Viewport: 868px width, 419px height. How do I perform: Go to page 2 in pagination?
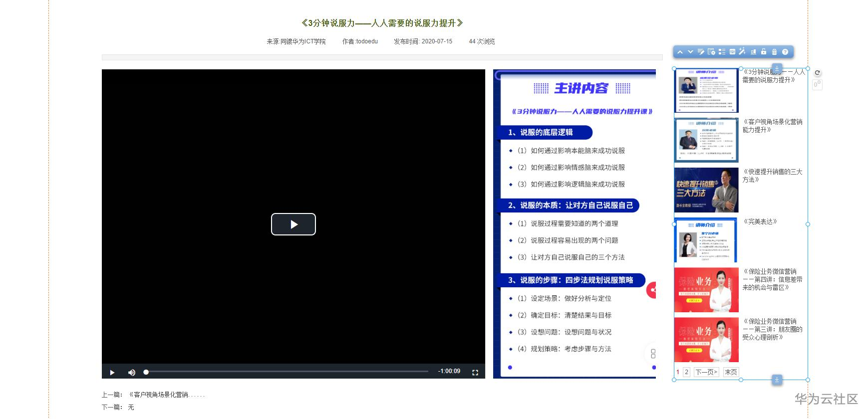click(x=687, y=372)
